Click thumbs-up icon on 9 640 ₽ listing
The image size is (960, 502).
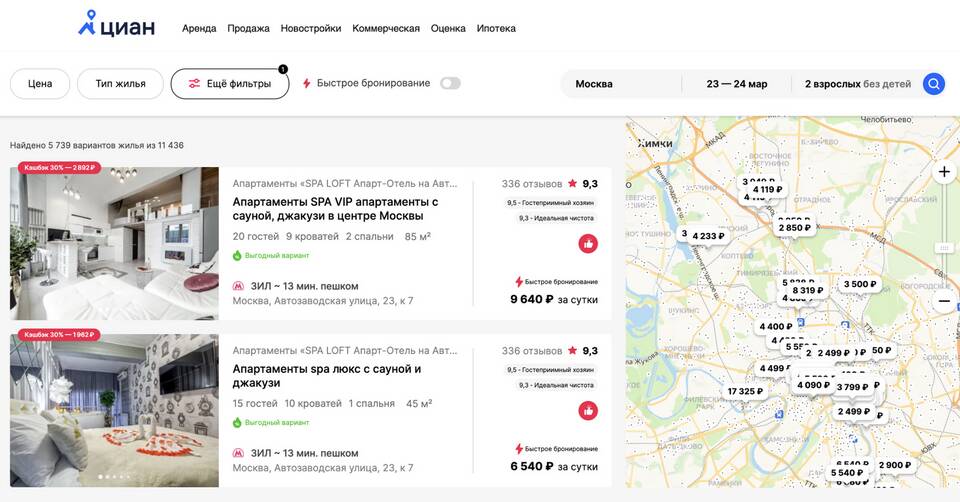[x=588, y=244]
